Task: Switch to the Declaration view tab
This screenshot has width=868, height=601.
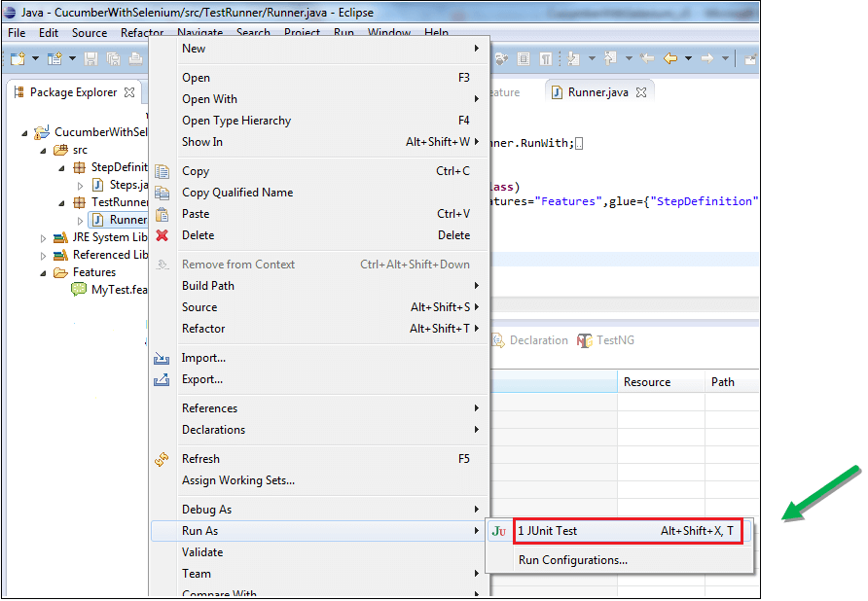Action: tap(529, 340)
